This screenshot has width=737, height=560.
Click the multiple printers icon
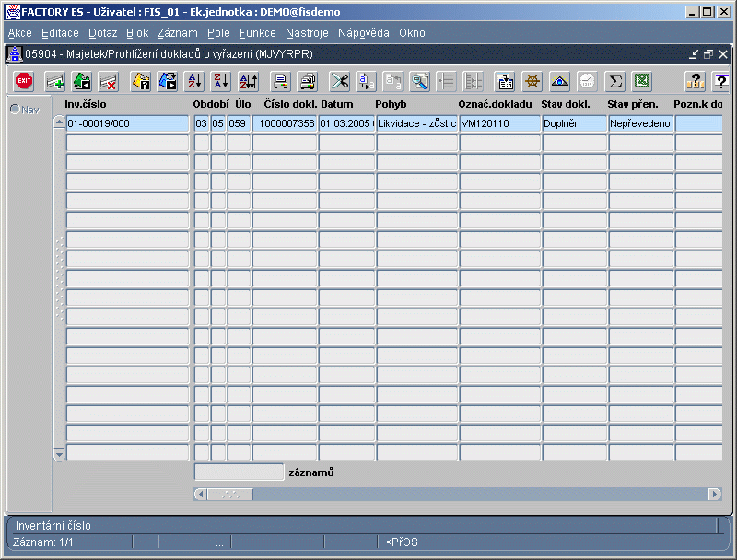pos(308,81)
